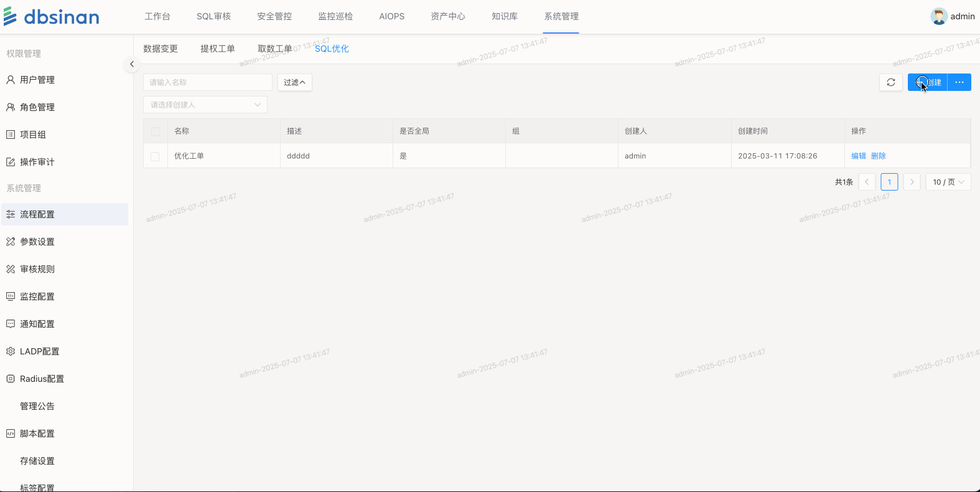Open the 10 / 页 page size dropdown
The width and height of the screenshot is (980, 492).
(x=948, y=182)
